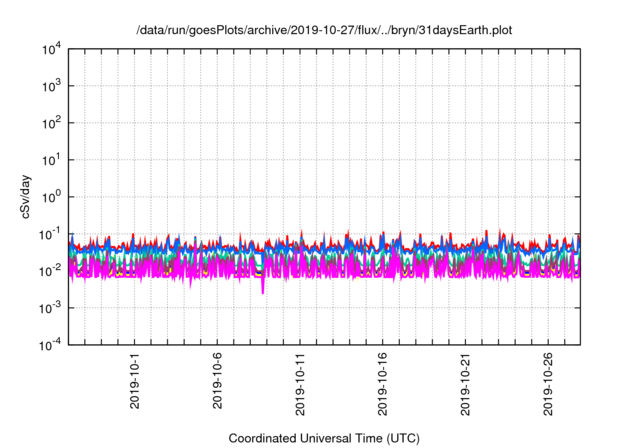Select the 2019-10-26 date tick label
The width and height of the screenshot is (640, 448).
549,385
